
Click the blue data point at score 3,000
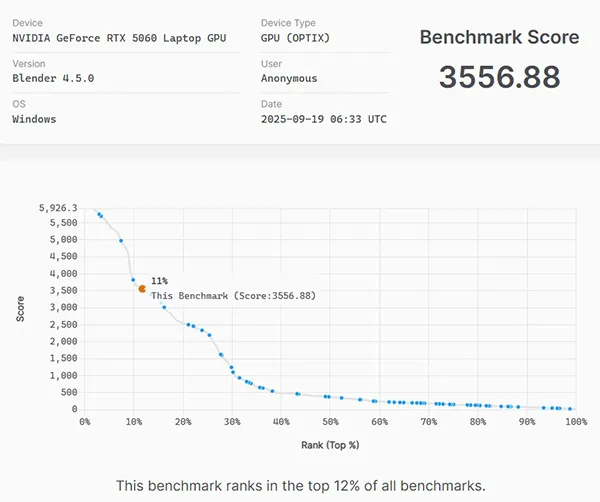[x=164, y=307]
